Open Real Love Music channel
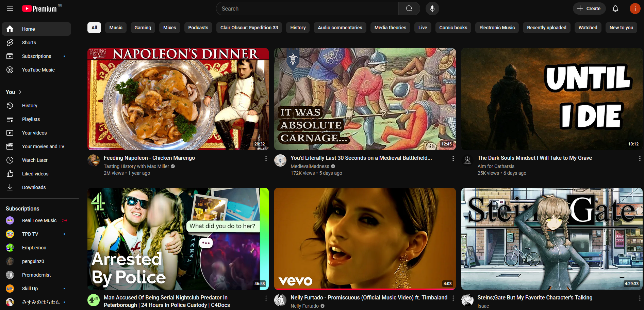The width and height of the screenshot is (644, 310). 36,220
